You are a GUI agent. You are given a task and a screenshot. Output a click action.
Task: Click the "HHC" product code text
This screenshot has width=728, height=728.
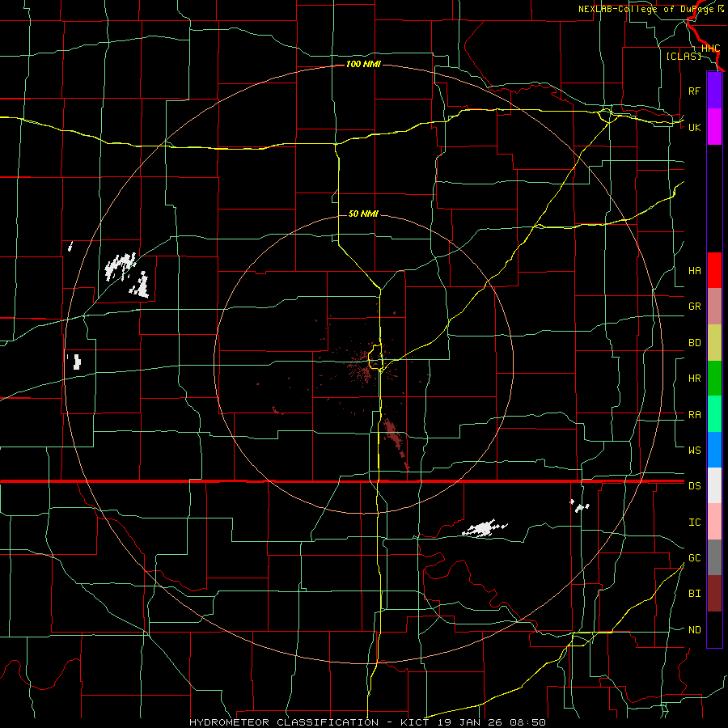coord(710,49)
